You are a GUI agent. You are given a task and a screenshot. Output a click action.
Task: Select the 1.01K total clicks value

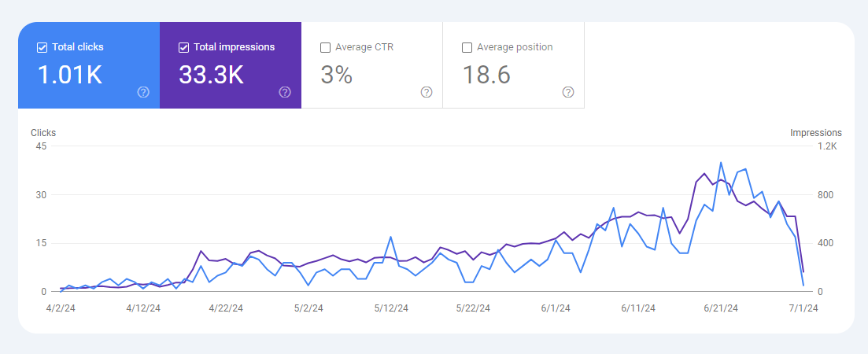(70, 75)
